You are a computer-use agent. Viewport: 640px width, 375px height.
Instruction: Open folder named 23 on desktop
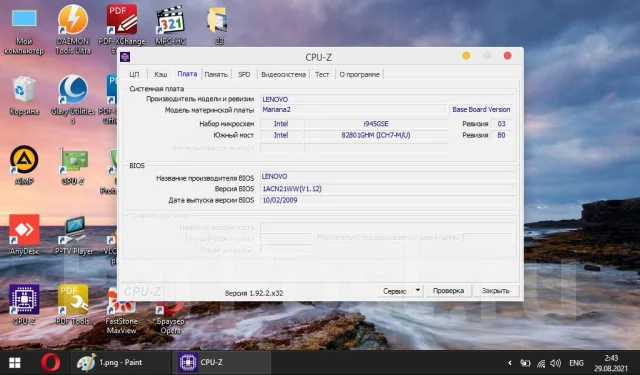(218, 25)
